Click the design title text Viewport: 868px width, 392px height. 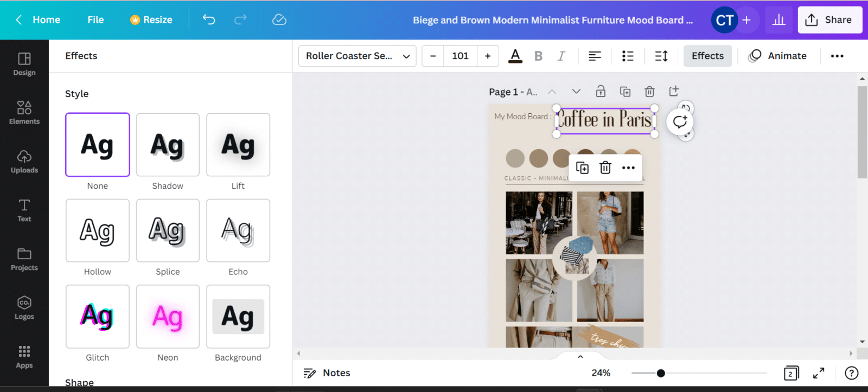coord(553,20)
